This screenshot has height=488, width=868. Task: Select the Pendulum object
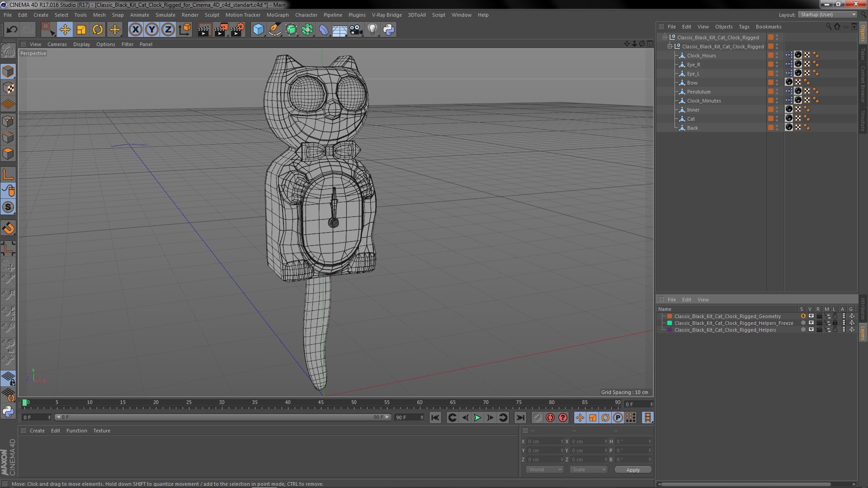(698, 92)
